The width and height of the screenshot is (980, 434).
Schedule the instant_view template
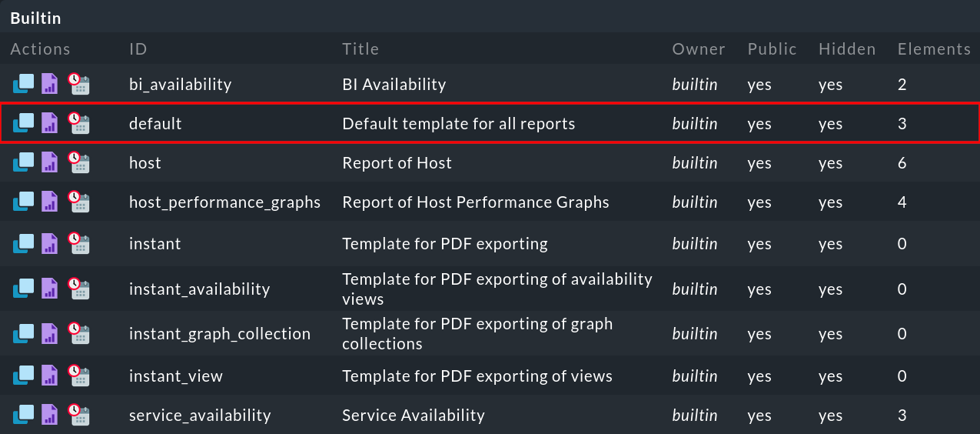(78, 376)
